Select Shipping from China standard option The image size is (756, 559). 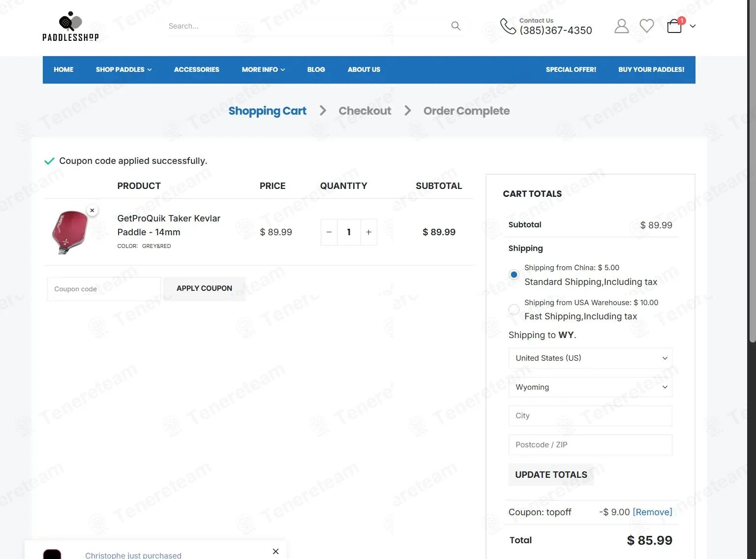(514, 275)
